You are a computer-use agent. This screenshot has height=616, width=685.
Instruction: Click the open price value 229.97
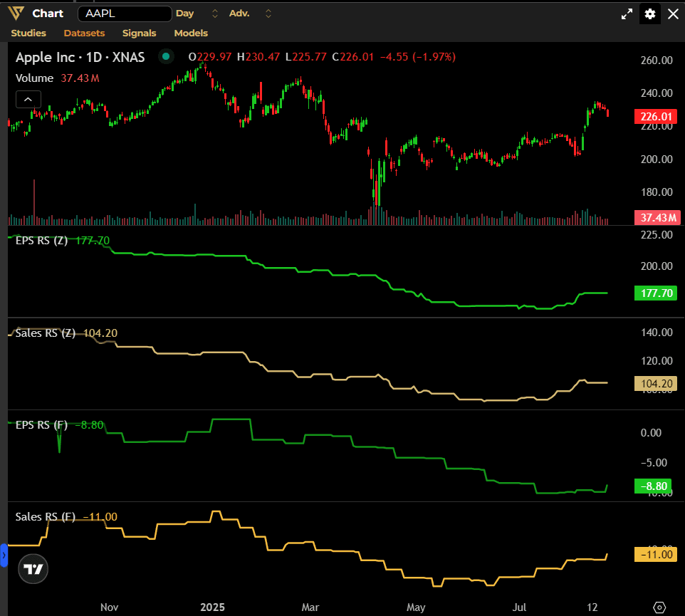coord(214,57)
